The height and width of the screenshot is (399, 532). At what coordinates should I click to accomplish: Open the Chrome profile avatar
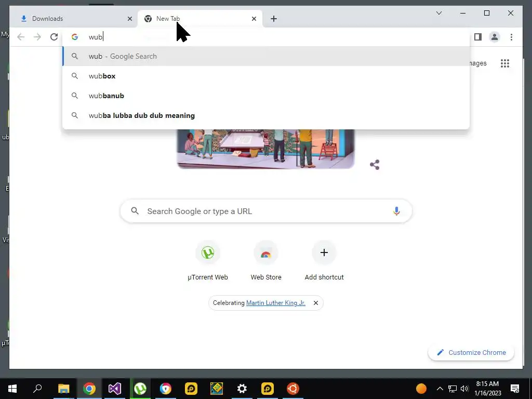point(495,37)
